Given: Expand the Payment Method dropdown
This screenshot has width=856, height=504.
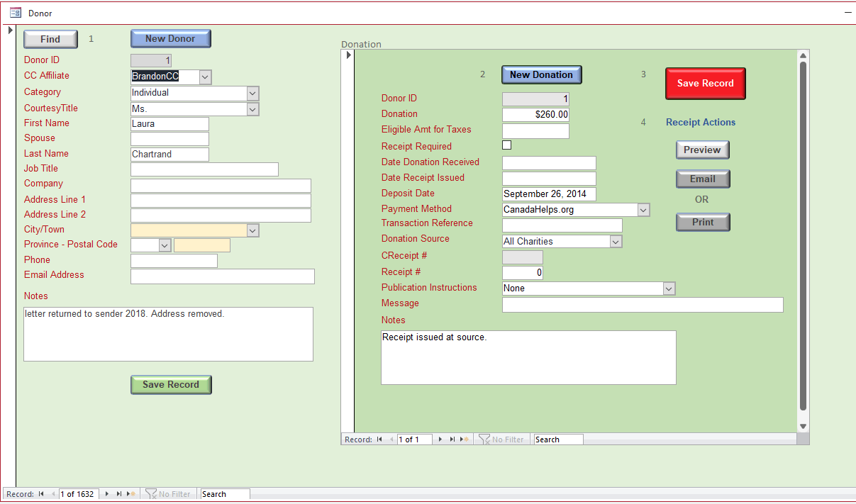Looking at the screenshot, I should (x=643, y=210).
